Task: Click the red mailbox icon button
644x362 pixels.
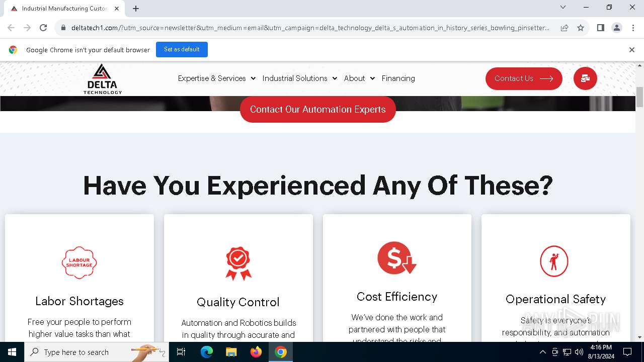Action: coord(585,78)
